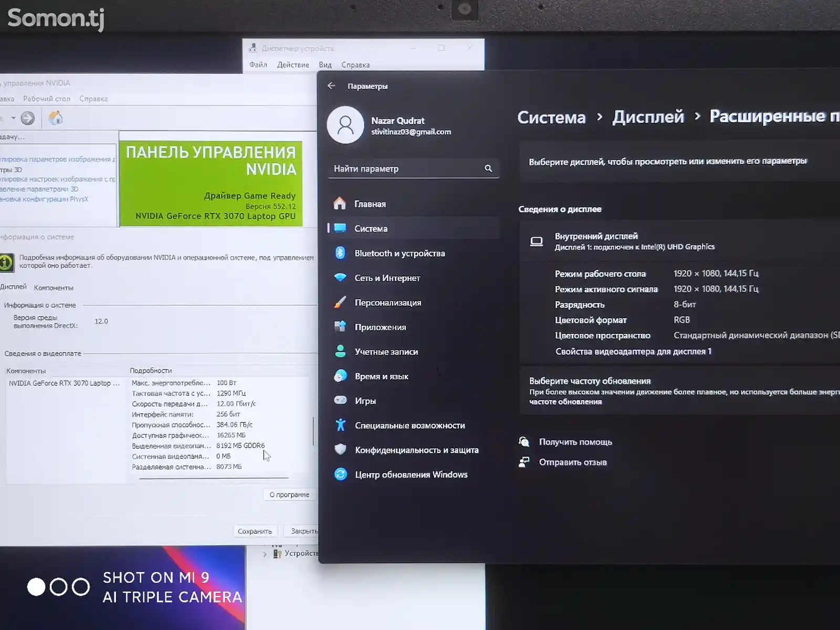The height and width of the screenshot is (630, 840).
Task: Click the NVIDIA details horizontal scrollbar
Action: [x=214, y=478]
